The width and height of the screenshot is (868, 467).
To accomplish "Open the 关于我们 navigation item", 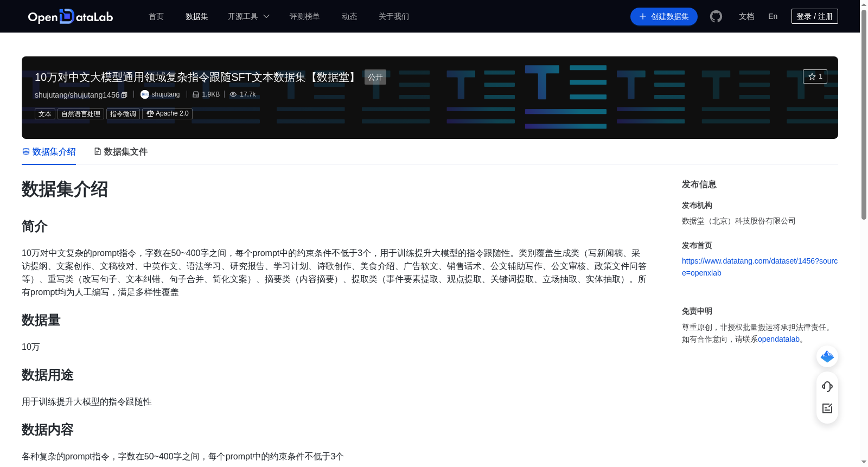I will pos(394,16).
